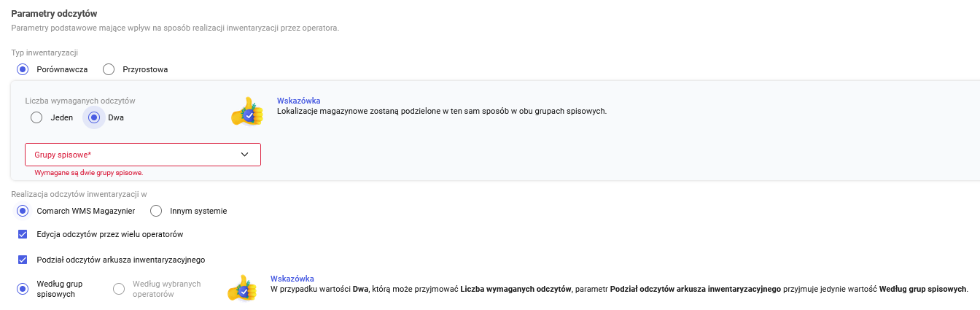980x310 pixels.
Task: Expand the Grupy spisowe dropdown arrow
Action: click(244, 155)
